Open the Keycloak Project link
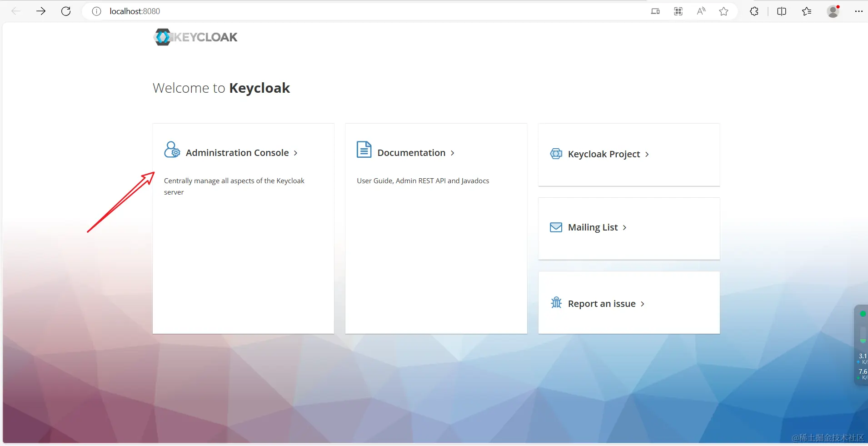Image resolution: width=868 pixels, height=446 pixels. click(604, 154)
